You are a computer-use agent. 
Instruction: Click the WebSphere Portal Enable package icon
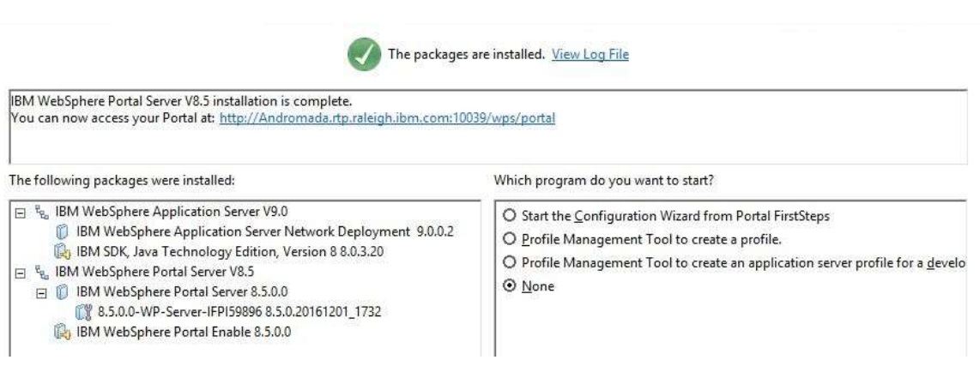(62, 333)
